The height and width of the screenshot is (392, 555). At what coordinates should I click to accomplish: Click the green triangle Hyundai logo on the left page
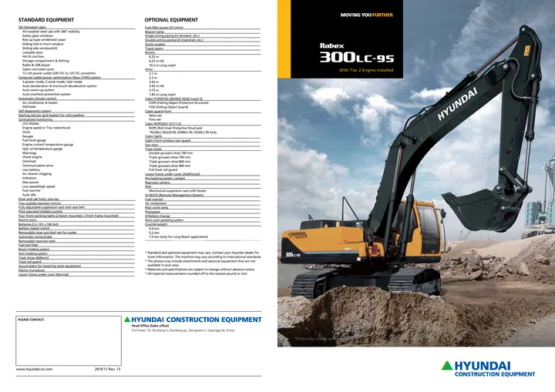click(x=127, y=320)
